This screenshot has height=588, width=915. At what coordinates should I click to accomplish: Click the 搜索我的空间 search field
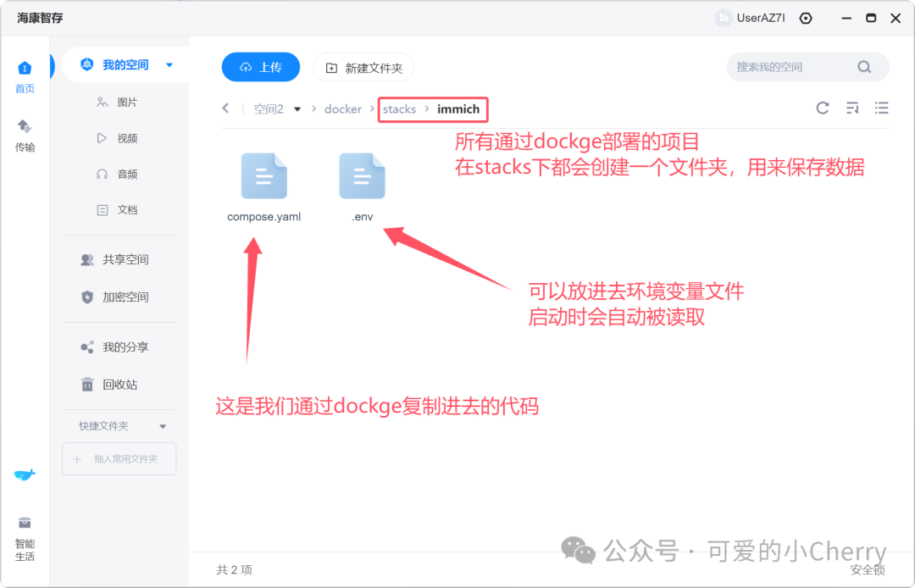(807, 67)
